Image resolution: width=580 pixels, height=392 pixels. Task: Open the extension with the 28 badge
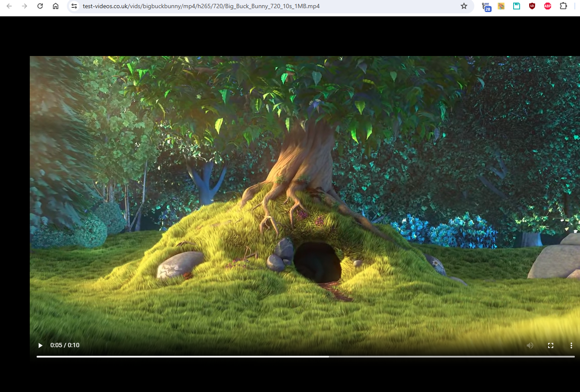tap(487, 6)
